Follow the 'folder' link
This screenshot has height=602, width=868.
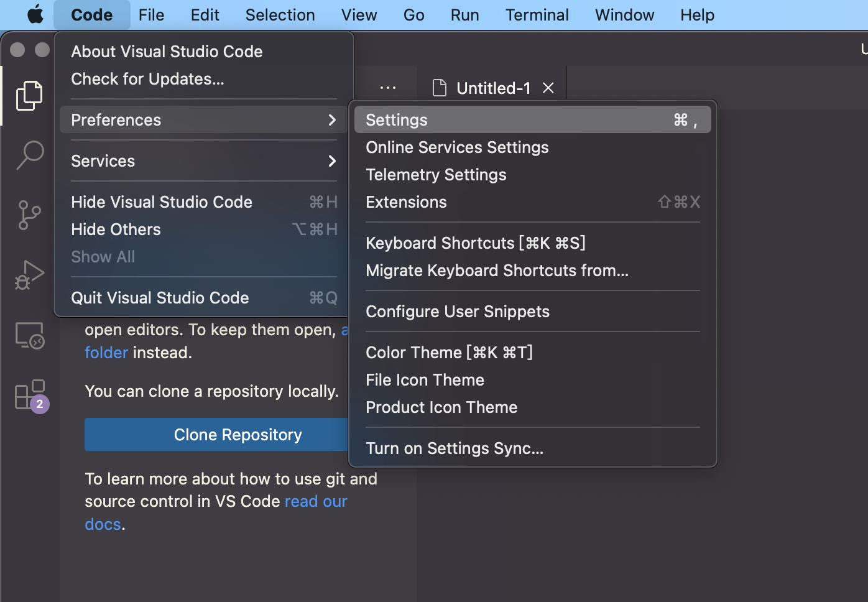106,353
